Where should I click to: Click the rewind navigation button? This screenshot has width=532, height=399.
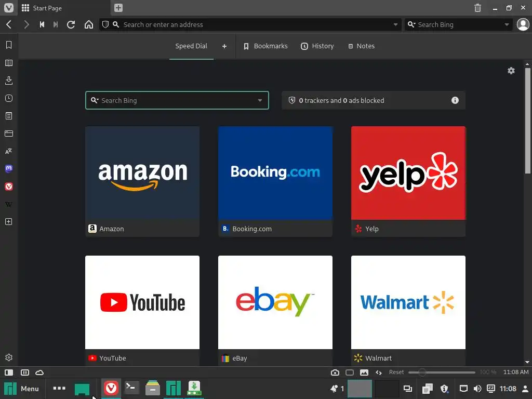(42, 24)
